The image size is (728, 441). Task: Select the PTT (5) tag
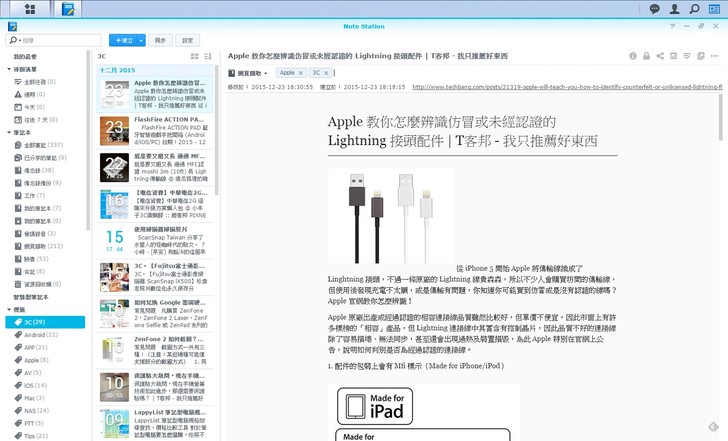[x=29, y=423]
